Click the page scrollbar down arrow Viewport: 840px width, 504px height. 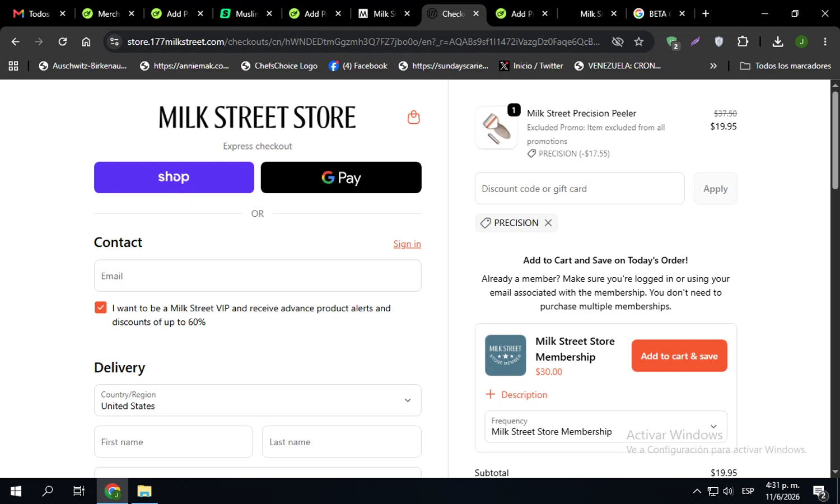coord(835,472)
